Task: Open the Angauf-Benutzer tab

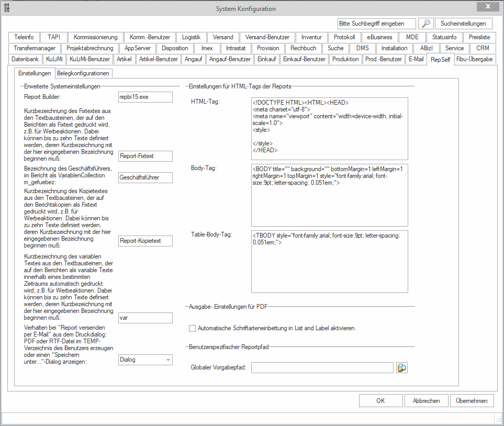Action: pyautogui.click(x=230, y=60)
